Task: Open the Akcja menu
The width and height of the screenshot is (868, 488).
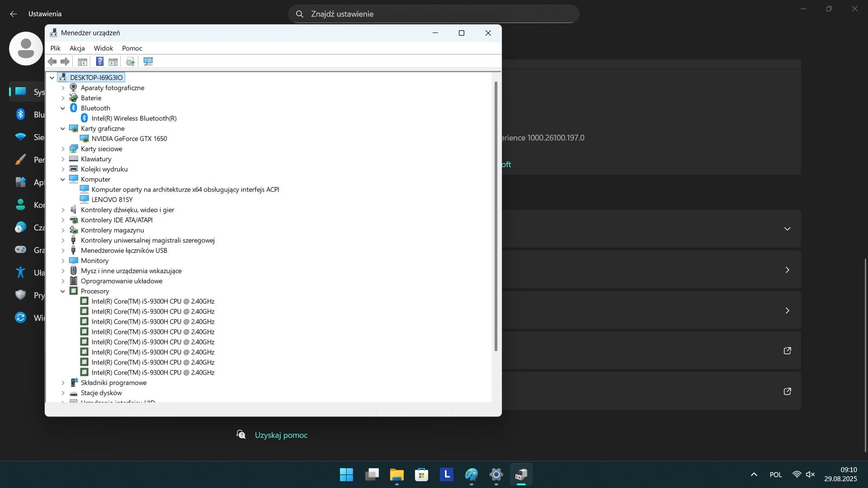Action: 77,48
